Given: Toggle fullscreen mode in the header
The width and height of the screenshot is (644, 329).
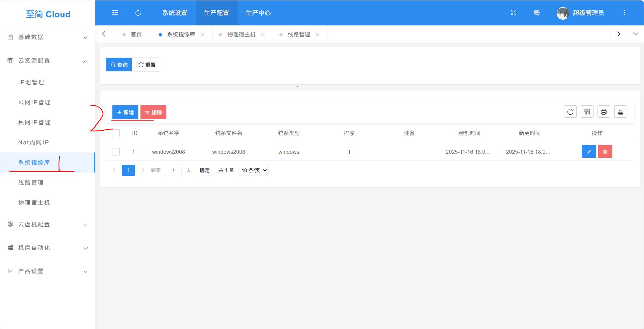Looking at the screenshot, I should click(x=514, y=13).
